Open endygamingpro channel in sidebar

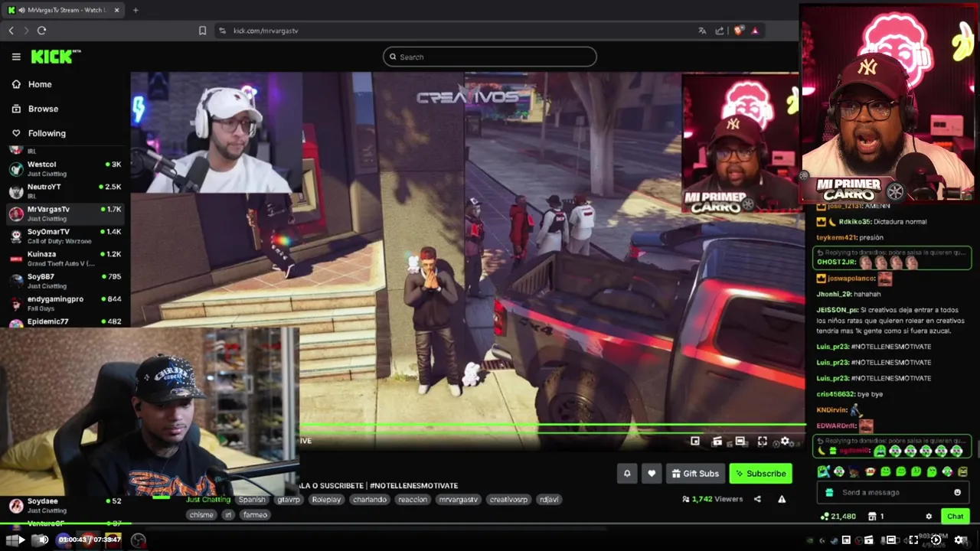[64, 303]
